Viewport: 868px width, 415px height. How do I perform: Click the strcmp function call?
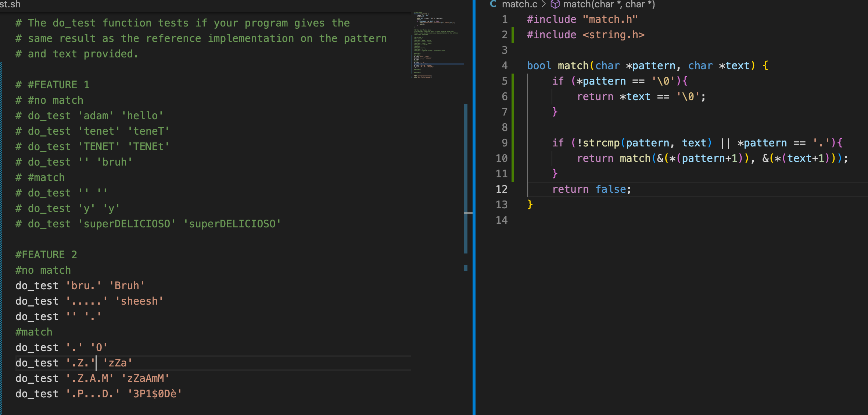click(601, 143)
